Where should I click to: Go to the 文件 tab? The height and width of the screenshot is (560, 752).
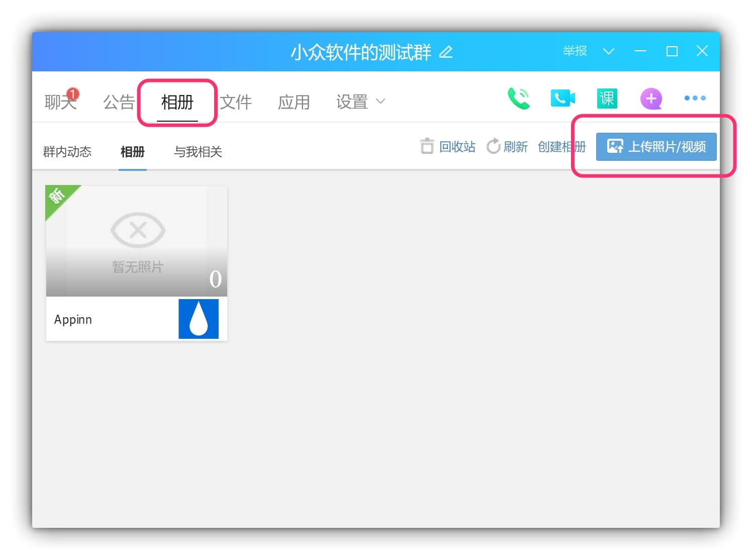pyautogui.click(x=236, y=102)
